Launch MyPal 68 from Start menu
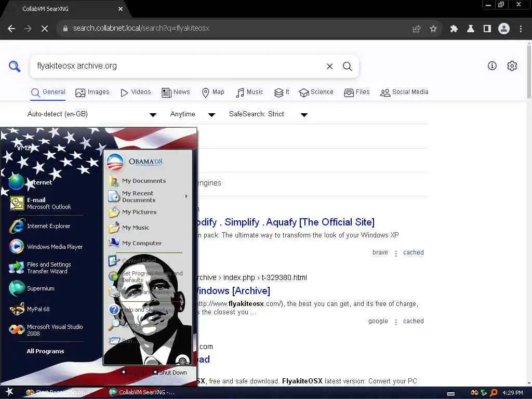This screenshot has width=532, height=399. (46, 309)
